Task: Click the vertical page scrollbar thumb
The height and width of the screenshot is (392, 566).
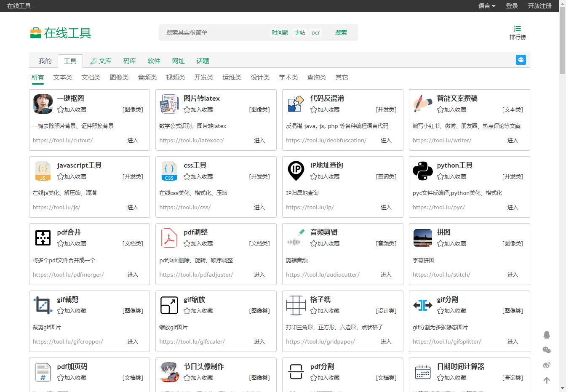Action: [562, 40]
